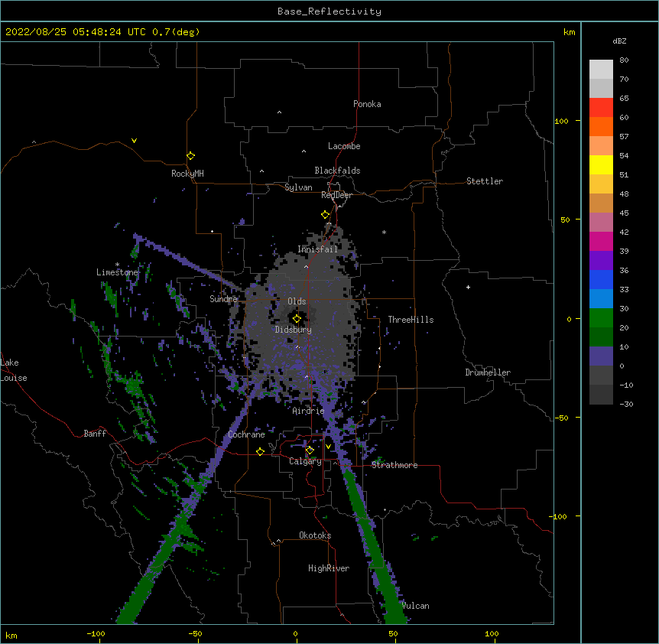Click the Lake Louise label
The image size is (659, 644).
click(x=13, y=370)
